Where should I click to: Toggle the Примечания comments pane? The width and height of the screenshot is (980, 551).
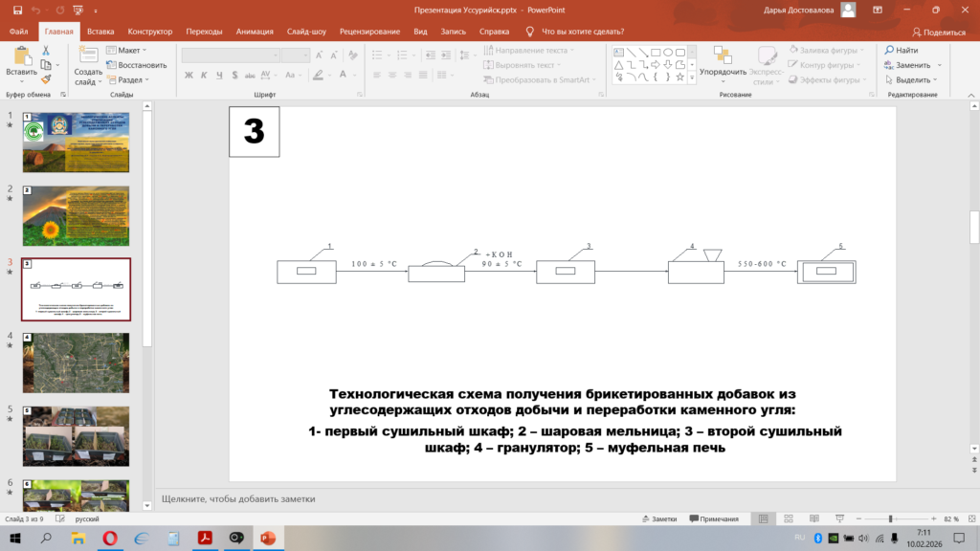pyautogui.click(x=713, y=518)
